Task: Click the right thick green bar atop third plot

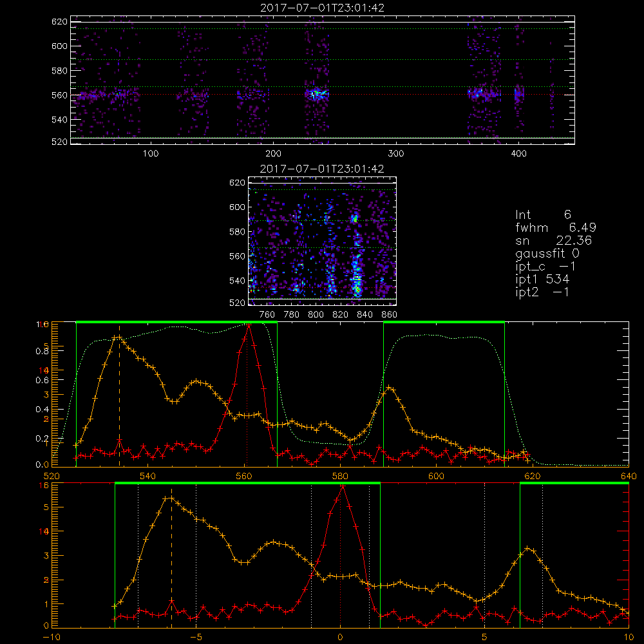Action: point(444,322)
